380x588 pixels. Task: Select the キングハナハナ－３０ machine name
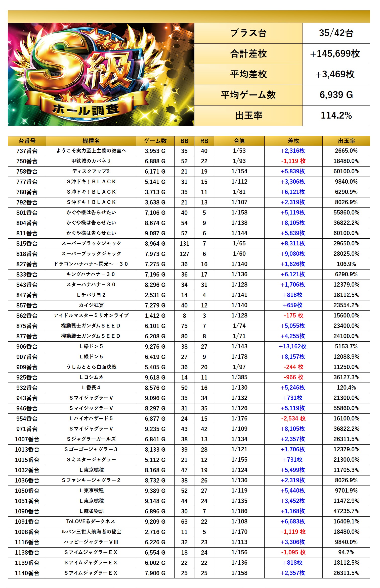click(91, 274)
